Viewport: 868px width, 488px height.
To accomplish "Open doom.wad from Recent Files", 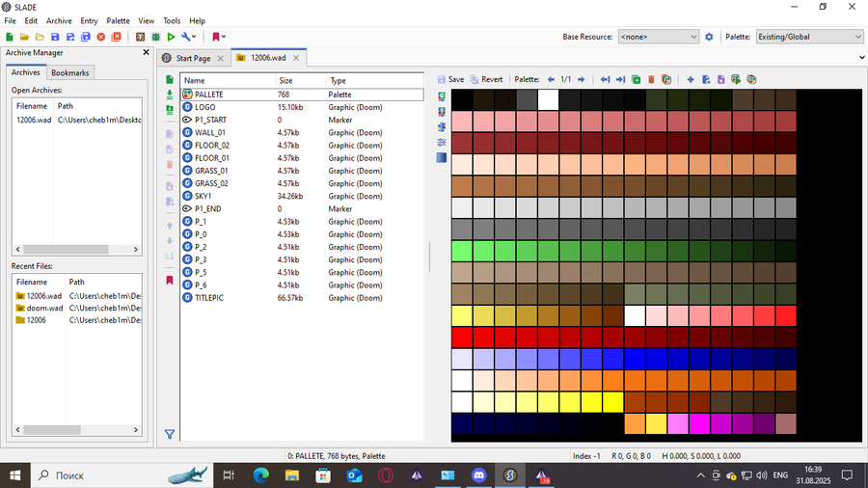I will 77,309.
